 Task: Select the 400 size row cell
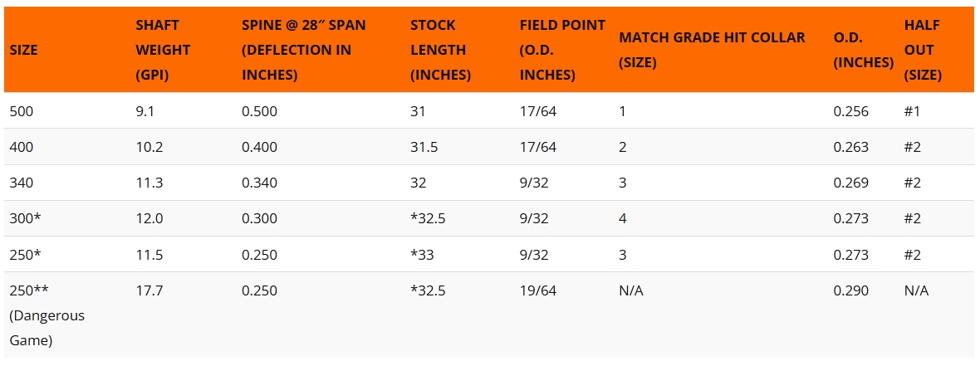21,147
